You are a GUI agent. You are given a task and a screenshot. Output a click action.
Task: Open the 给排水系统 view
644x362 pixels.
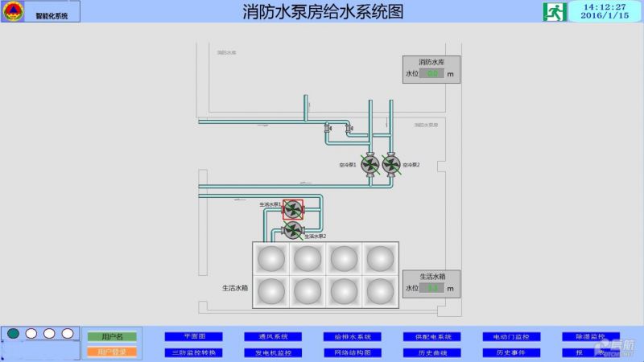point(352,336)
